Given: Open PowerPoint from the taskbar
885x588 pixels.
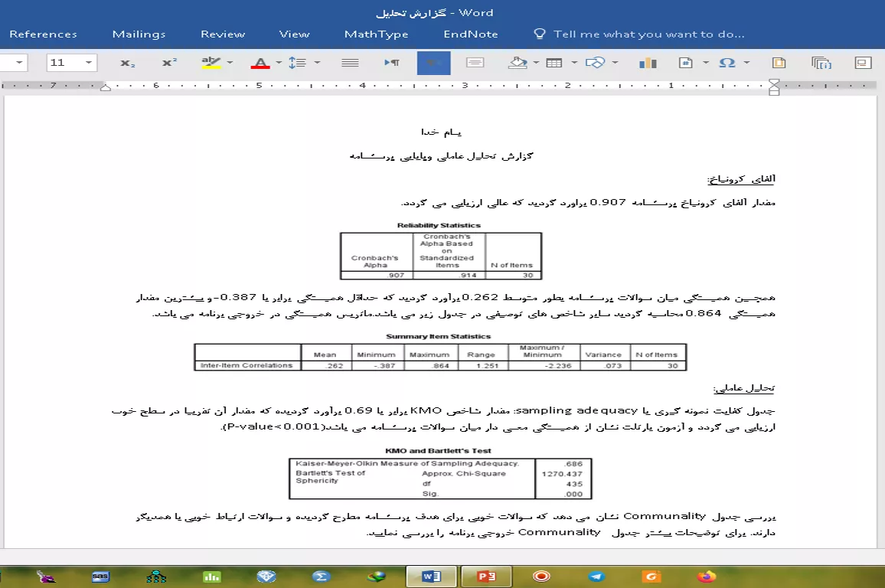Looking at the screenshot, I should click(x=487, y=577).
